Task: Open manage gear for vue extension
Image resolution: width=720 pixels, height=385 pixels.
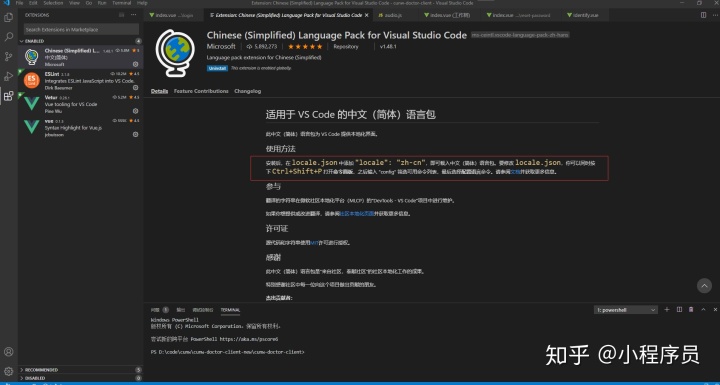Action: 135,135
